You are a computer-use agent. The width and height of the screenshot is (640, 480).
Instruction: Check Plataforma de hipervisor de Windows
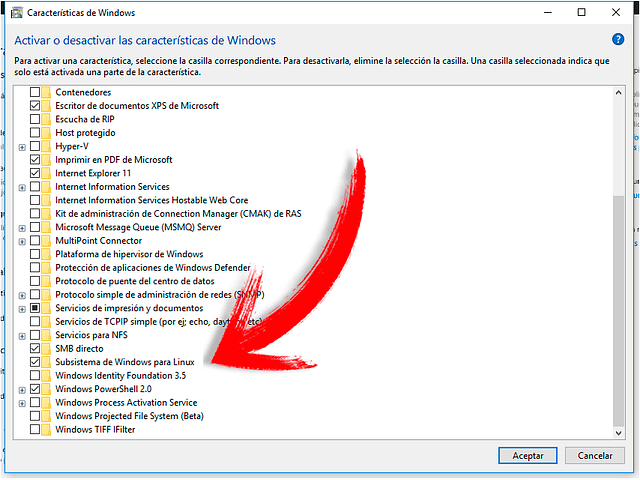(x=35, y=254)
